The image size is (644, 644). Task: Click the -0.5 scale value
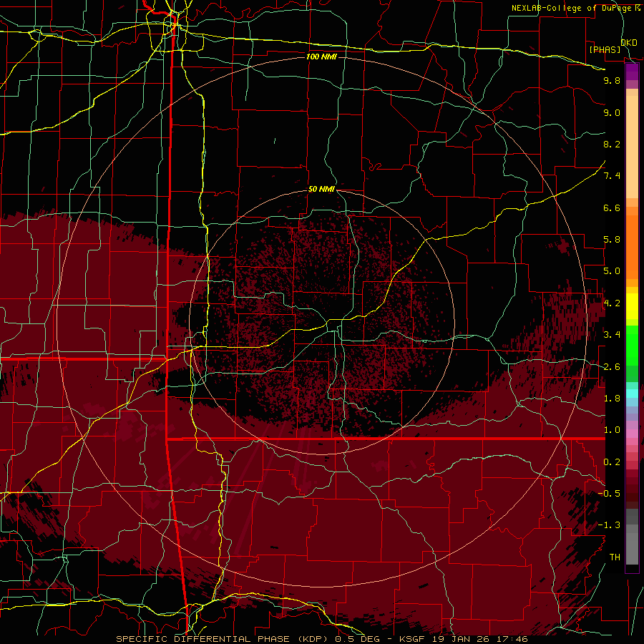tap(609, 494)
